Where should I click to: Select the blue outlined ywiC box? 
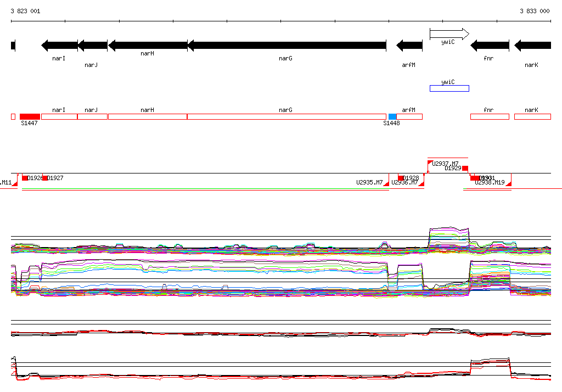pyautogui.click(x=449, y=88)
